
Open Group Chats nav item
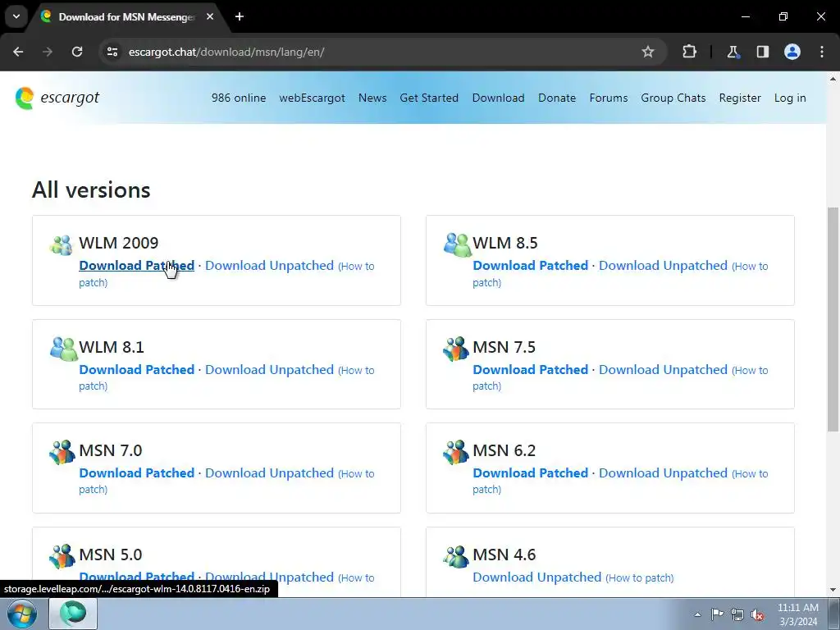coord(673,98)
